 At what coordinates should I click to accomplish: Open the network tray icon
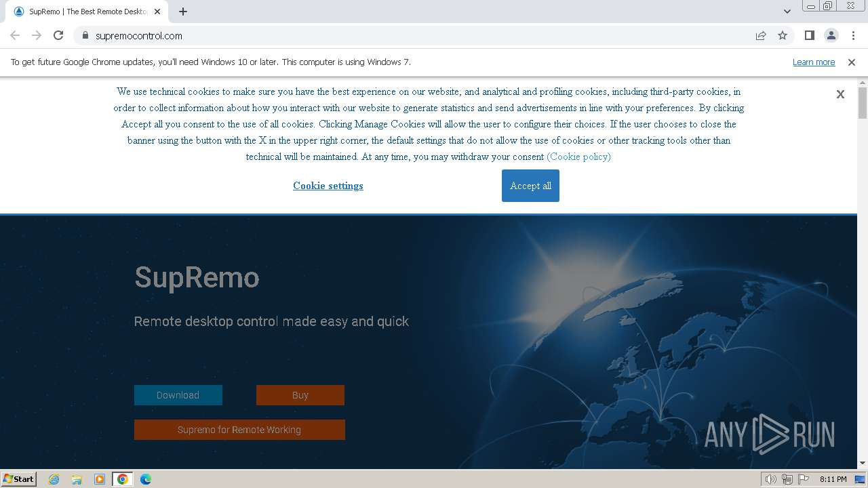[x=787, y=479]
